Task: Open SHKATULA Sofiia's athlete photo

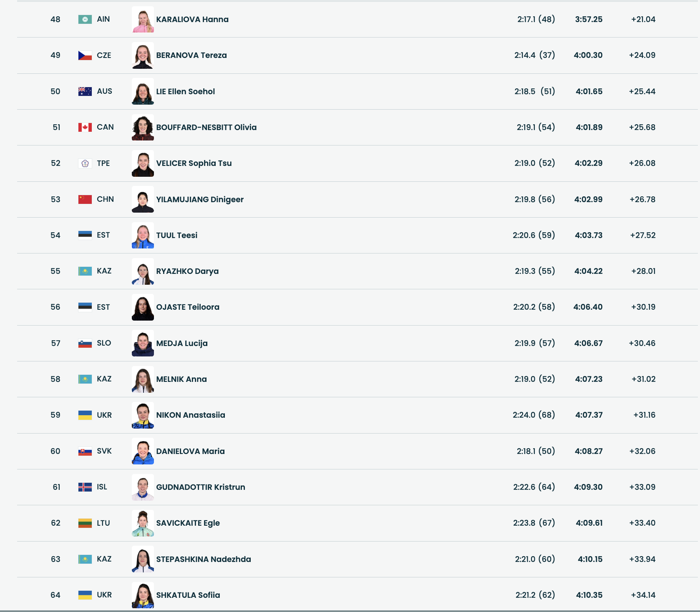Action: (x=143, y=595)
